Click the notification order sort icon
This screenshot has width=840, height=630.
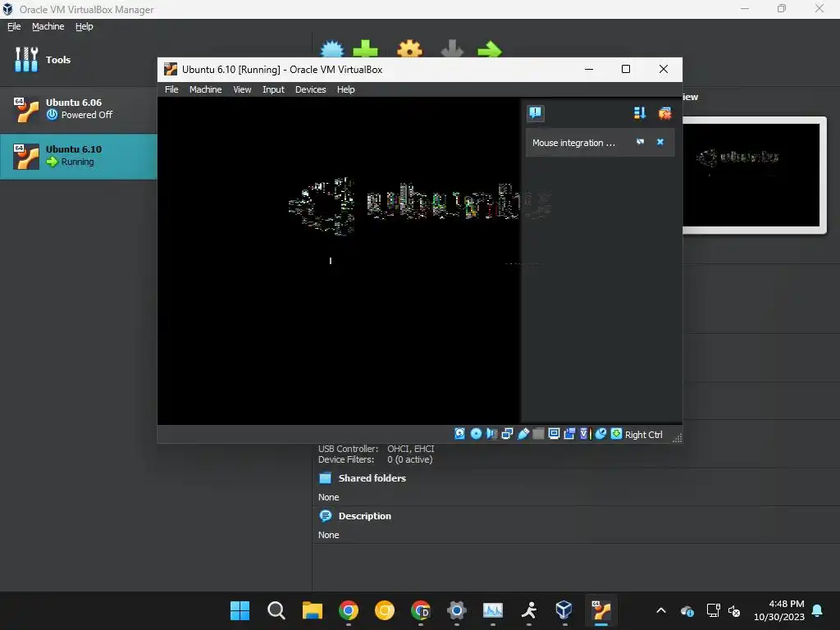[x=640, y=113]
